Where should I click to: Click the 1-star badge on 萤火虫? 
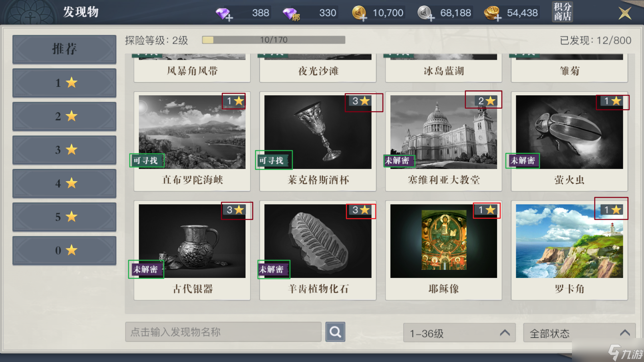coord(612,101)
